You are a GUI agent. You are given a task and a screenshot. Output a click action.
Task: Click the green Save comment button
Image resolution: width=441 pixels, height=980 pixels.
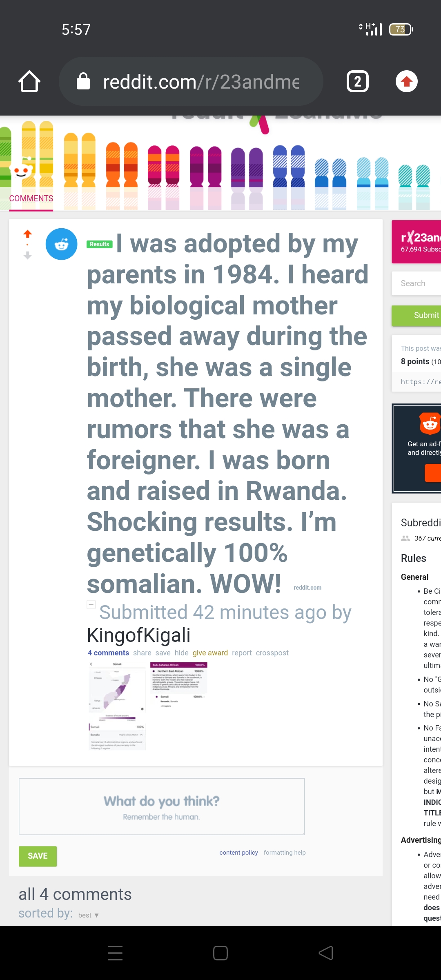(38, 856)
